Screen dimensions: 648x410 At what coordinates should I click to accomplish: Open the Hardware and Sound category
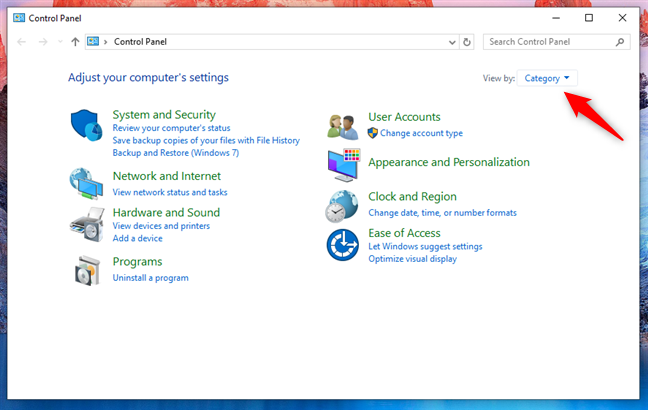[166, 212]
